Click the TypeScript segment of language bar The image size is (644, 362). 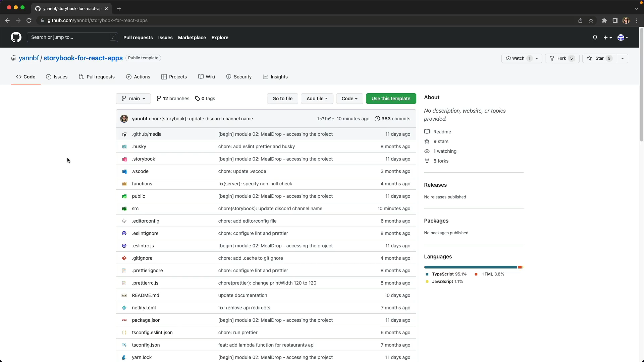(x=470, y=267)
